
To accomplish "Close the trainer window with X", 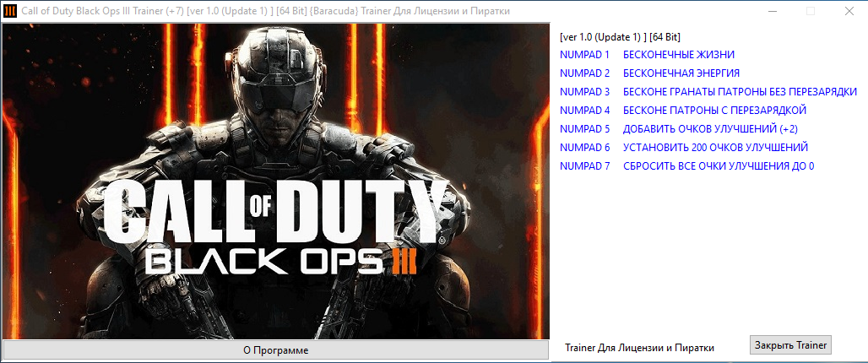I will (848, 11).
